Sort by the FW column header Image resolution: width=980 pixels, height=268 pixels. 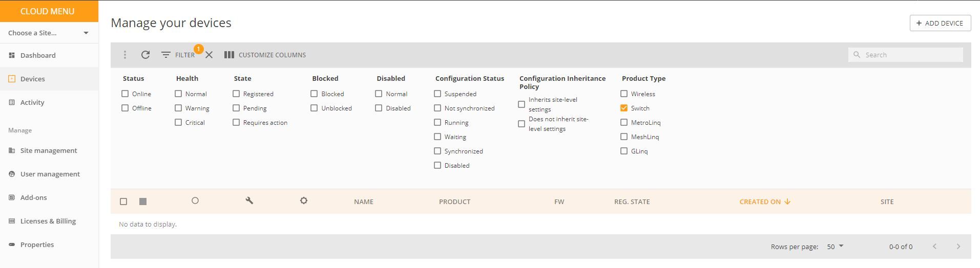coord(559,202)
